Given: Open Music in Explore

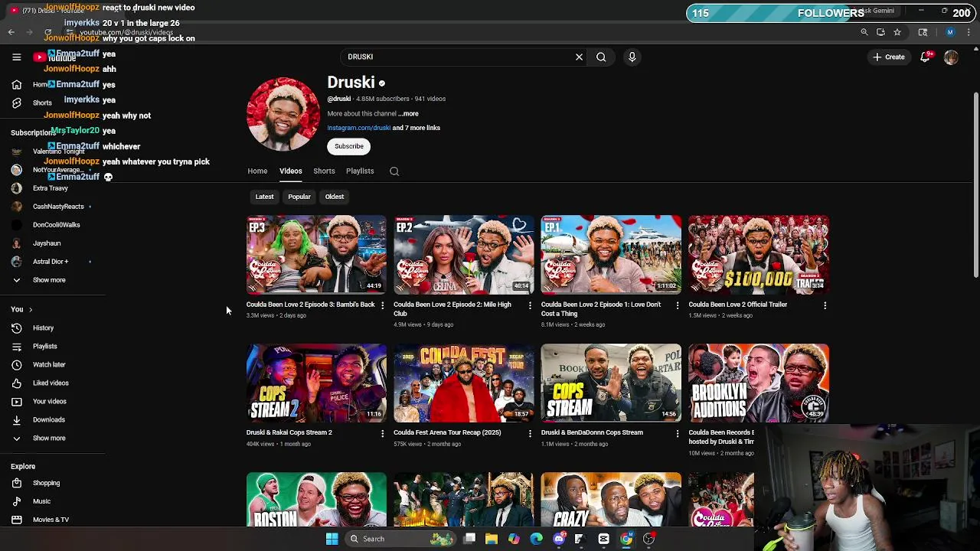Looking at the screenshot, I should tap(41, 501).
